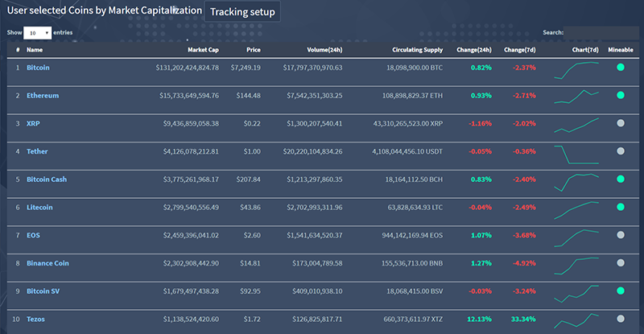Select EOS market cap $2,459,396,041.02

point(191,235)
